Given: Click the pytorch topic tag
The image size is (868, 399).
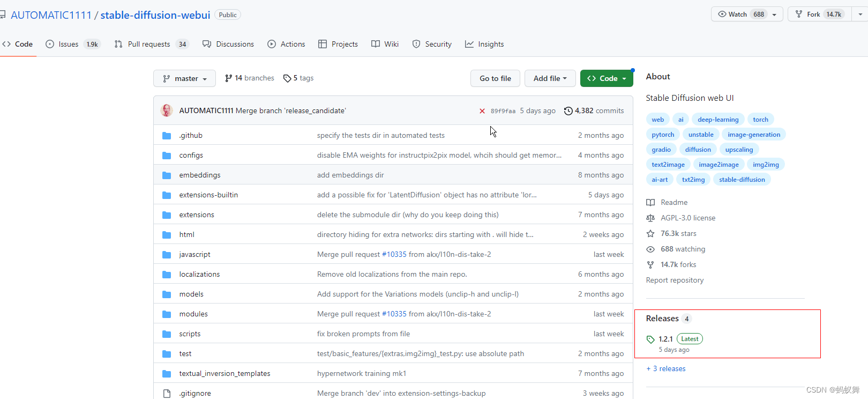Looking at the screenshot, I should pyautogui.click(x=663, y=135).
